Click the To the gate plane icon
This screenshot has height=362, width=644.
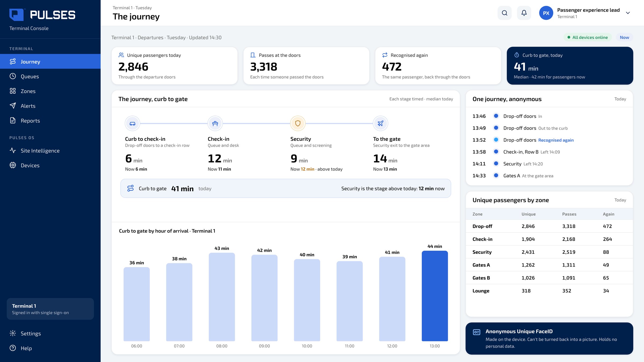[x=380, y=123]
